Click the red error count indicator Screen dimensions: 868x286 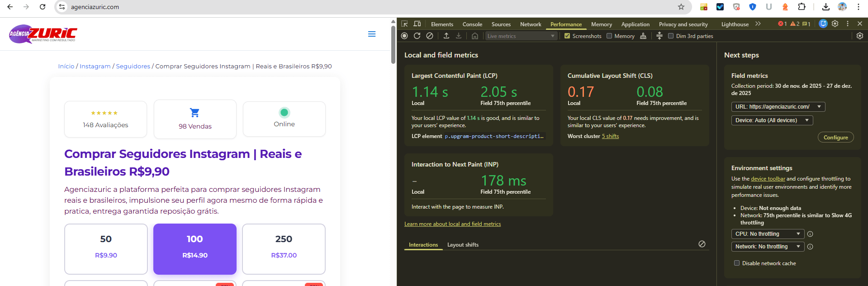783,24
